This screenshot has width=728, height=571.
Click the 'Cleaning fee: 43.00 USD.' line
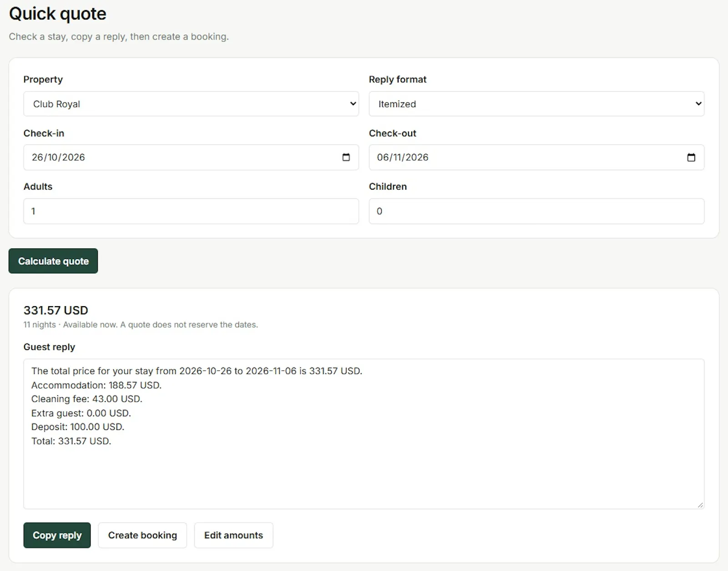point(87,399)
